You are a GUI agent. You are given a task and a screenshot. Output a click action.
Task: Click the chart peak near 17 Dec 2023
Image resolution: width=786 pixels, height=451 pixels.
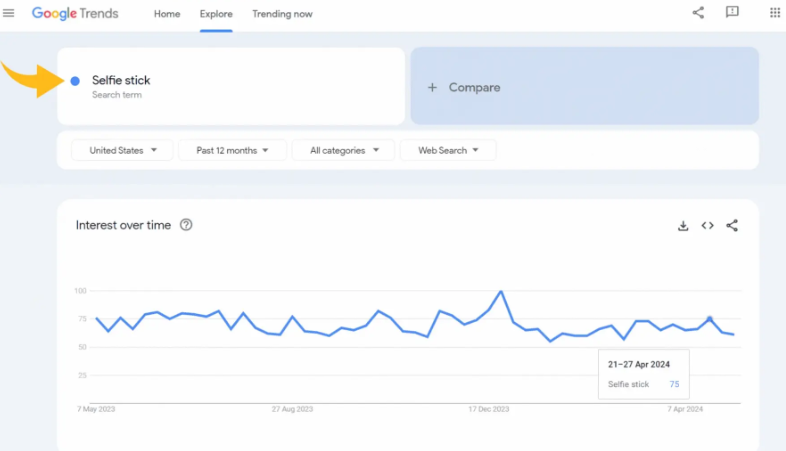pyautogui.click(x=500, y=291)
